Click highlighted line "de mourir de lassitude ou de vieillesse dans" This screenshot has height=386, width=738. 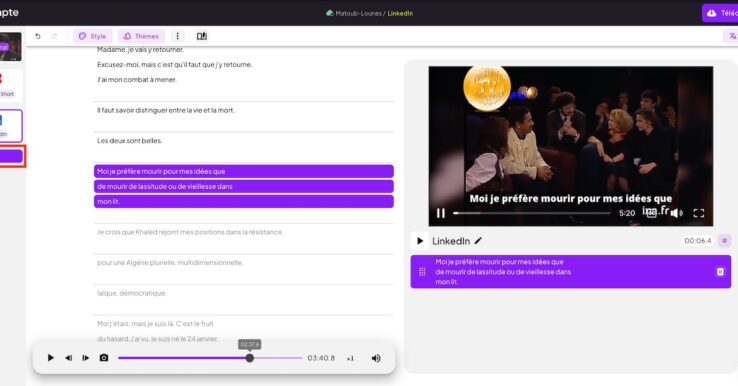[x=244, y=186]
